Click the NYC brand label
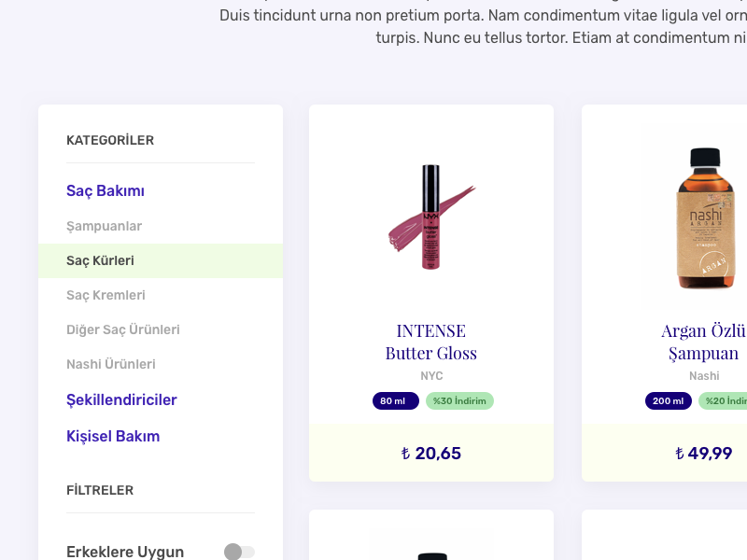 pyautogui.click(x=431, y=376)
